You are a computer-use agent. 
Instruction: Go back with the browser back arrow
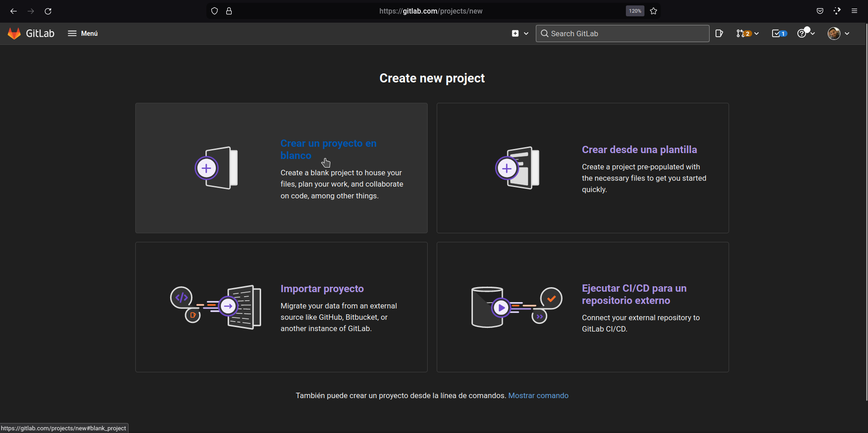14,11
